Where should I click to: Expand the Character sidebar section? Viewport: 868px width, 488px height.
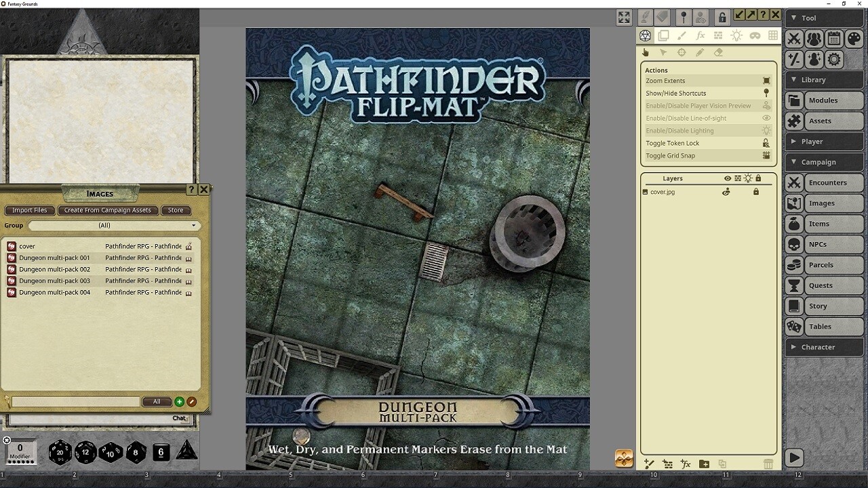[824, 347]
